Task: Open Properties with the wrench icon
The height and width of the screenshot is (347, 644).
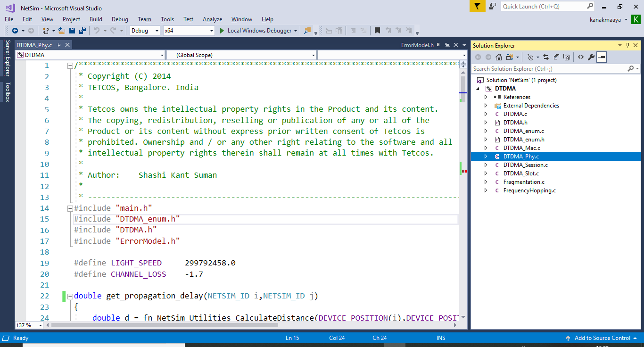Action: [x=591, y=57]
